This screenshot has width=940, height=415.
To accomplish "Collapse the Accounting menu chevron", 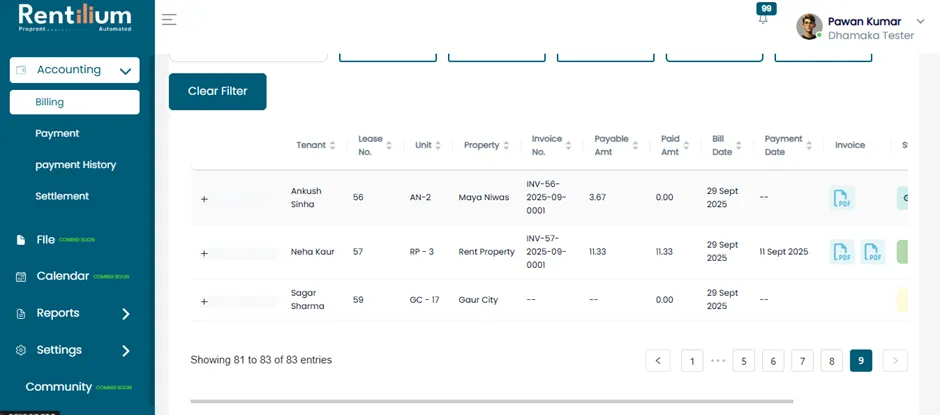I will coord(125,71).
